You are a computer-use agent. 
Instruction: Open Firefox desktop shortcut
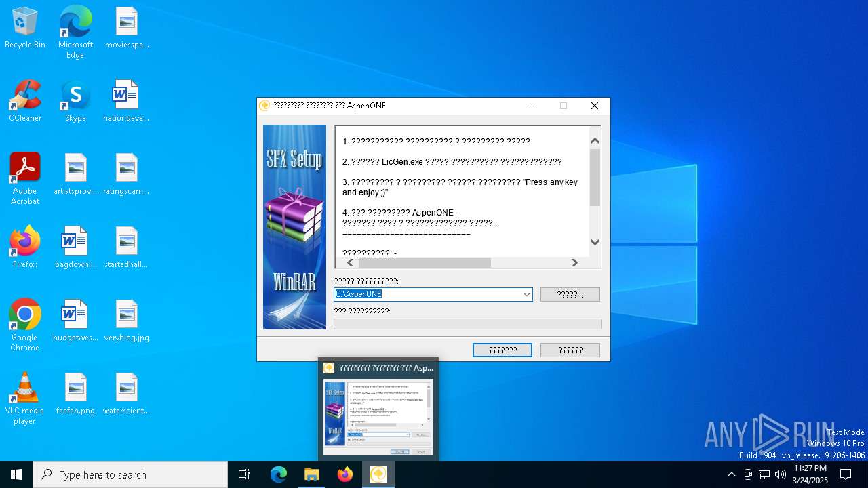25,248
